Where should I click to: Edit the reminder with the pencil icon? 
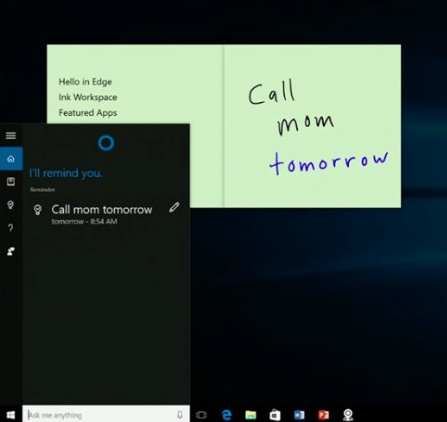(x=174, y=207)
